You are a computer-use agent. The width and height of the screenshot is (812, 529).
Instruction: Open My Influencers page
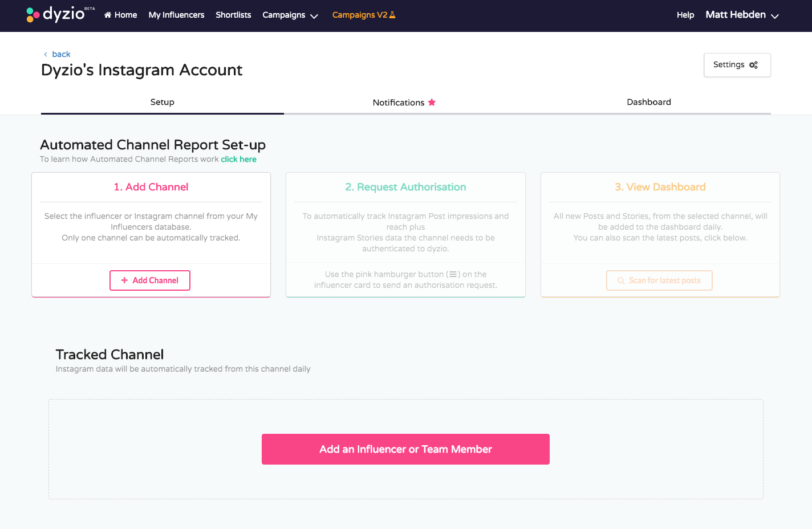176,15
